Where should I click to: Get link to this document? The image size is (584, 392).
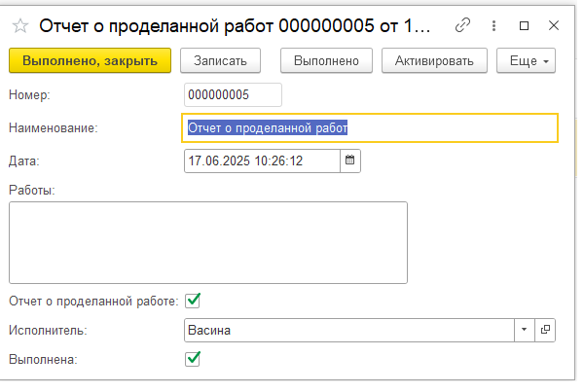tap(462, 25)
